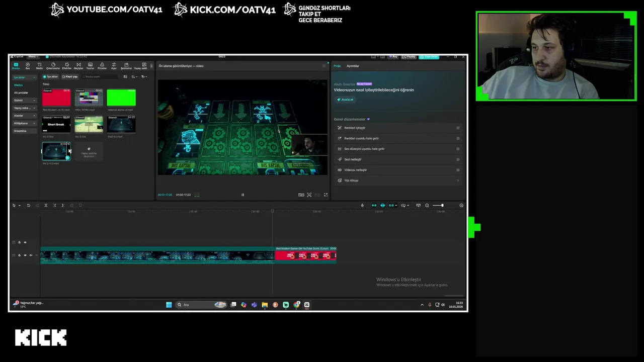This screenshot has height=362, width=644.
Task: Open the Menü dropdown in title bar
Action: (33, 56)
